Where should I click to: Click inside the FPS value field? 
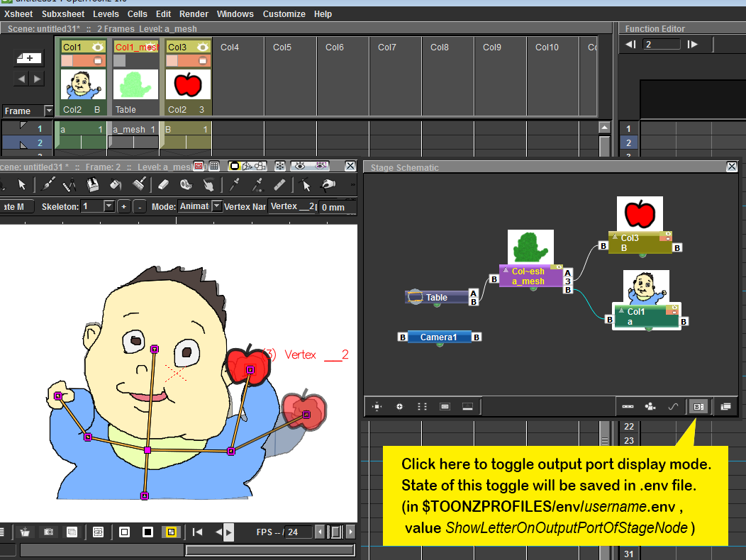point(298,532)
